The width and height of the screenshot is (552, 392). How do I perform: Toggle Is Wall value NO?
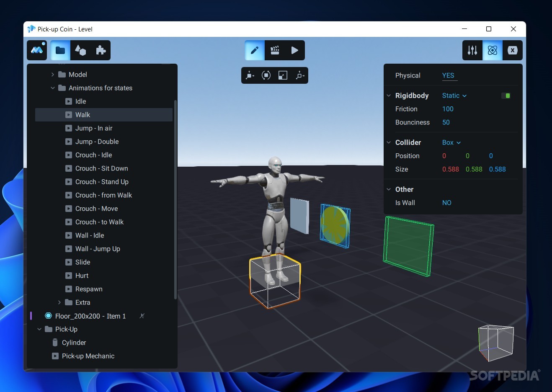coord(447,203)
